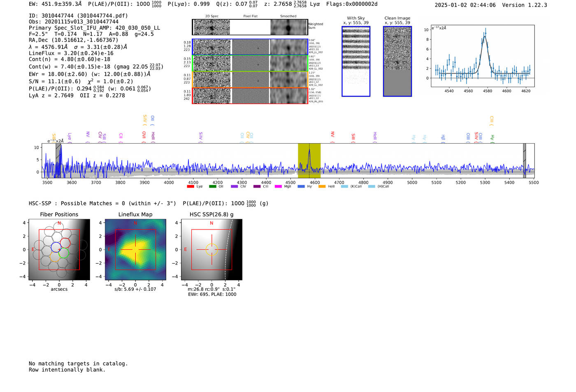This screenshot has width=576, height=392.
Task: Click the magenta MgII legend swatch
Action: [278, 187]
